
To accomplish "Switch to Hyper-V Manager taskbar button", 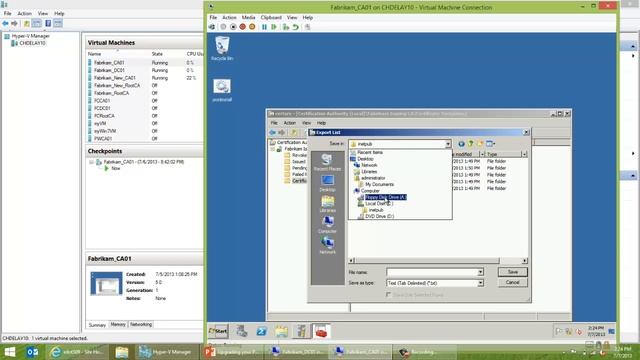I will 166,352.
